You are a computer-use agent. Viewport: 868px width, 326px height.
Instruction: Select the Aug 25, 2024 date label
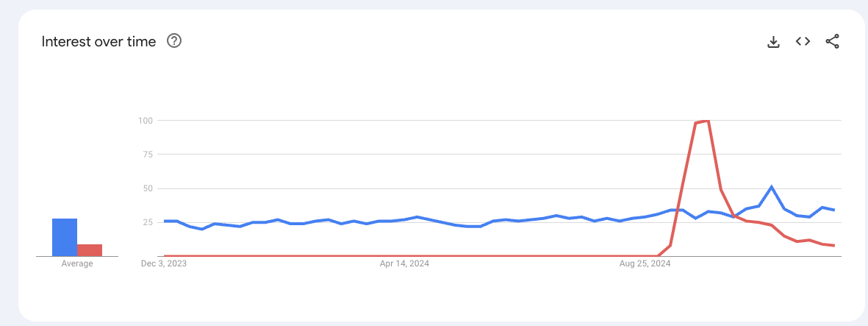pos(645,263)
